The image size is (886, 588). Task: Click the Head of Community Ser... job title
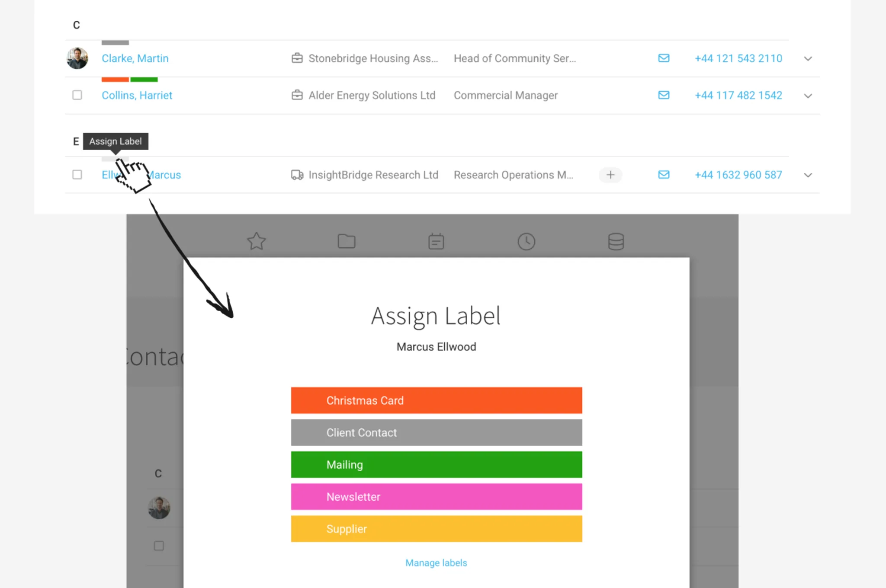coord(515,58)
